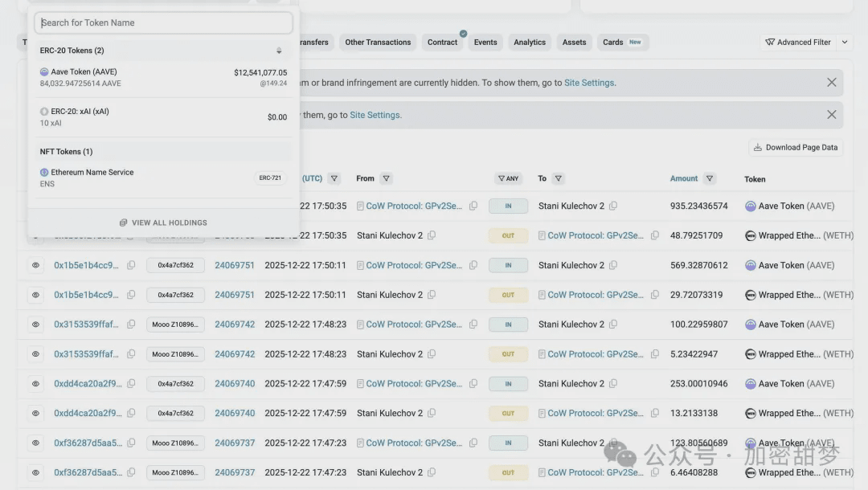Open the Amount column filter
Image resolution: width=868 pixels, height=490 pixels.
click(x=710, y=178)
